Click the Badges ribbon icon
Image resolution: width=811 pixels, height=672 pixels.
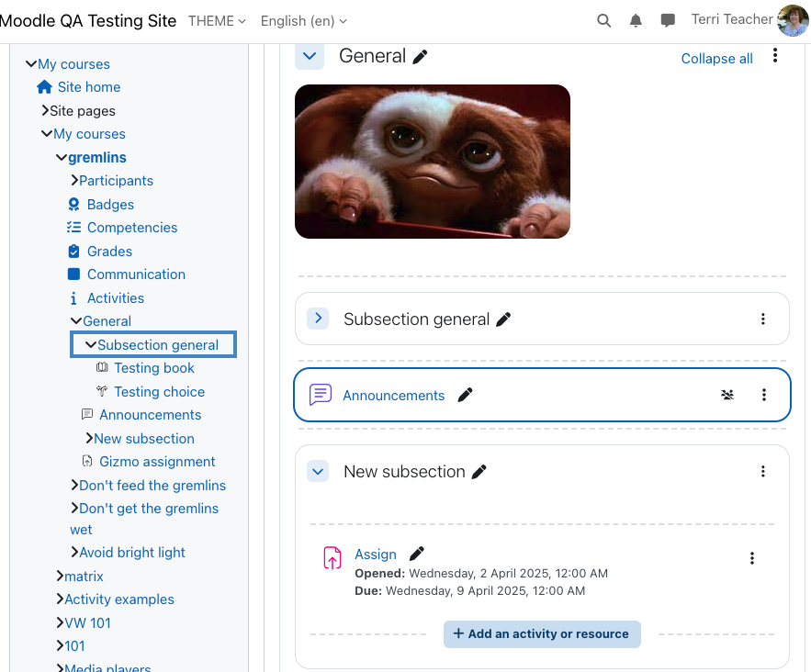[74, 205]
